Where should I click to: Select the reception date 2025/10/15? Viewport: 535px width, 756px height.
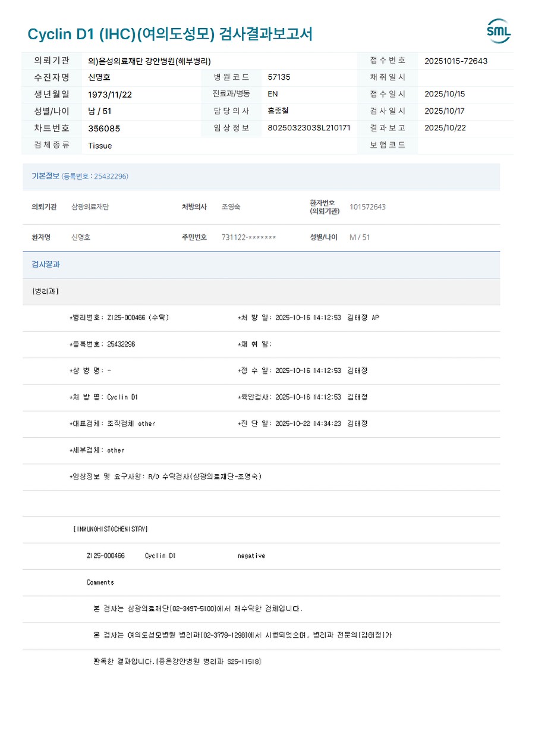445,94
